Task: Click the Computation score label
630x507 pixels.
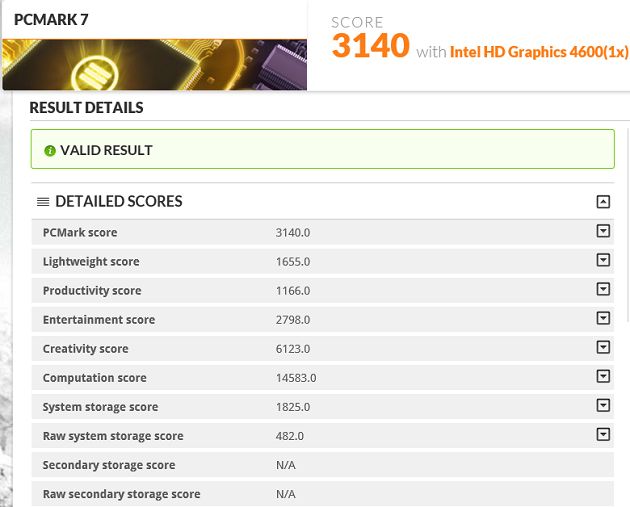Action: tap(94, 378)
